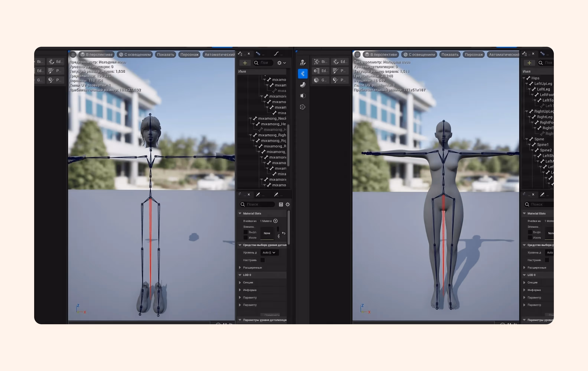Click the blue highlighted mode icon in middle sidebar
Viewport: 588px width, 371px height.
[303, 73]
